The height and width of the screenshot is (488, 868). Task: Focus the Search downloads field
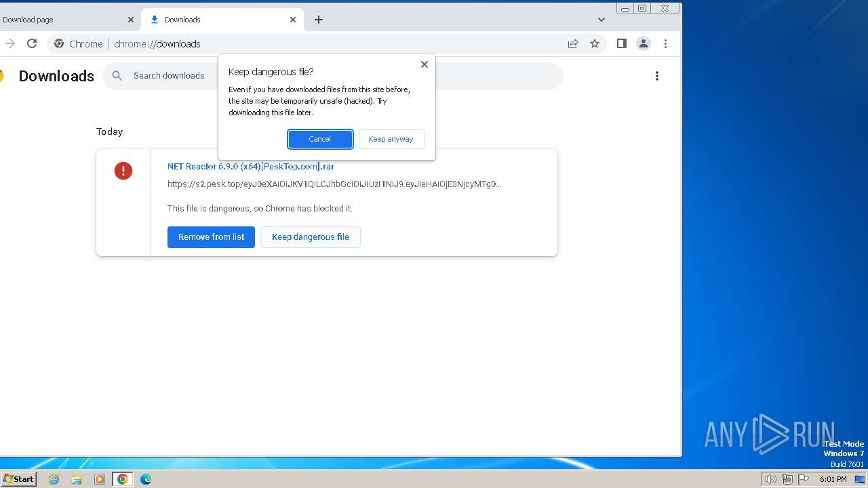(332, 76)
